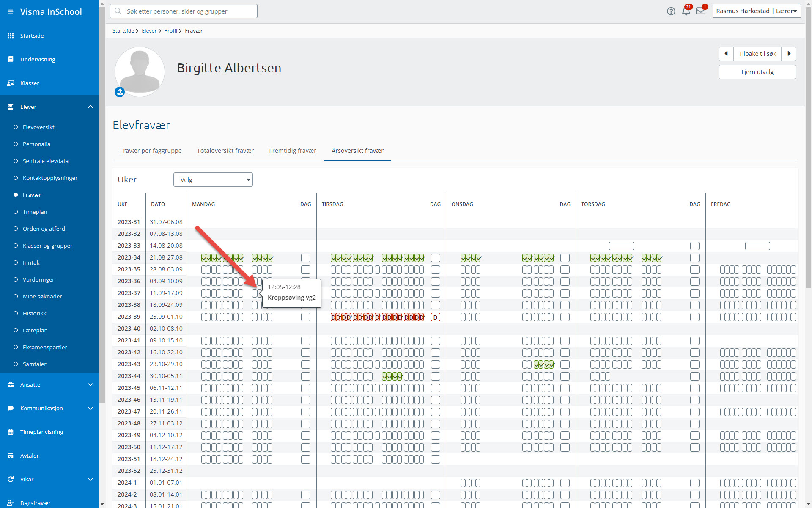Click the Undervisning book icon in sidebar
This screenshot has width=812, height=508.
click(x=11, y=59)
